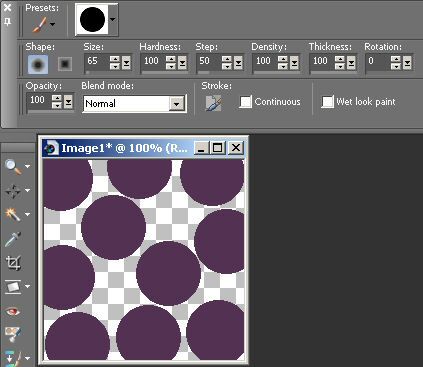Viewport: 423px width, 367px height.
Task: Open the Step slider dropdown
Action: coord(238,62)
